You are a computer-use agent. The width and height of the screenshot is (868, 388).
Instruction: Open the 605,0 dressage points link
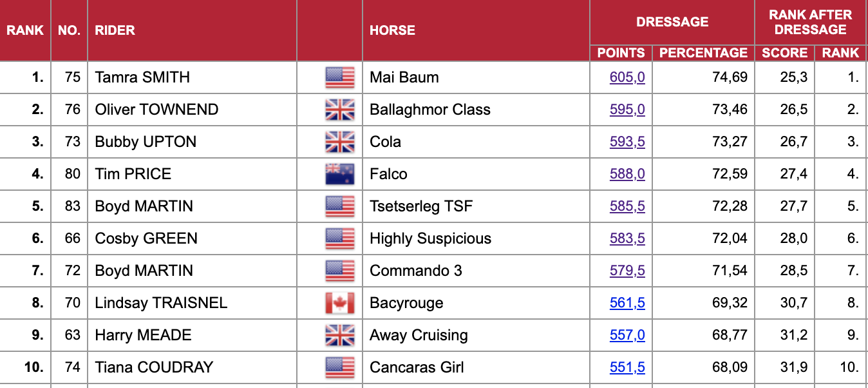[627, 77]
